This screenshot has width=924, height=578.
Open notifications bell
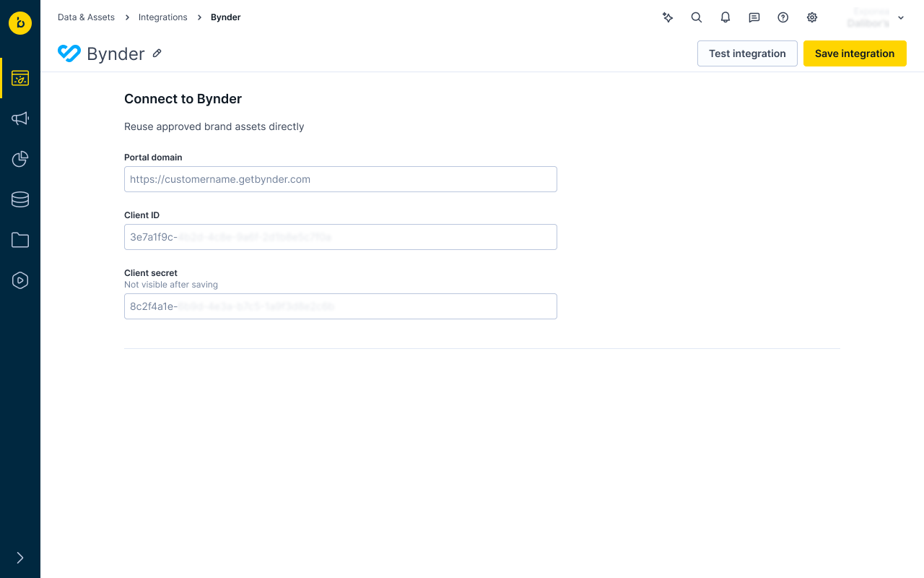pyautogui.click(x=725, y=17)
